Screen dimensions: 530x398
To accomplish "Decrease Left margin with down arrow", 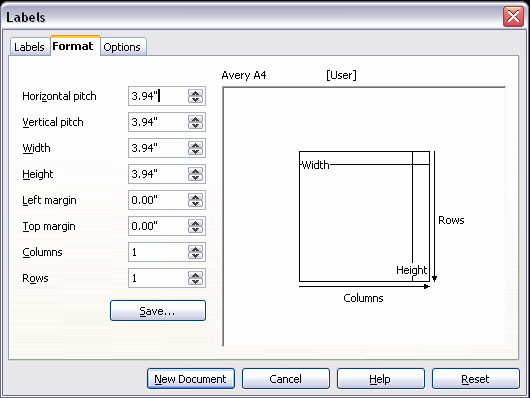I will (x=195, y=204).
